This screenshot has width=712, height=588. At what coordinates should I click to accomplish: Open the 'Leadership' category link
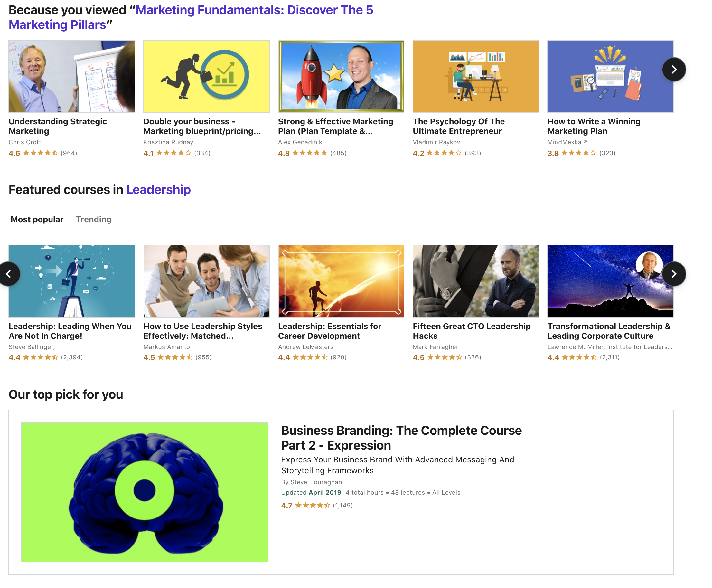(158, 190)
